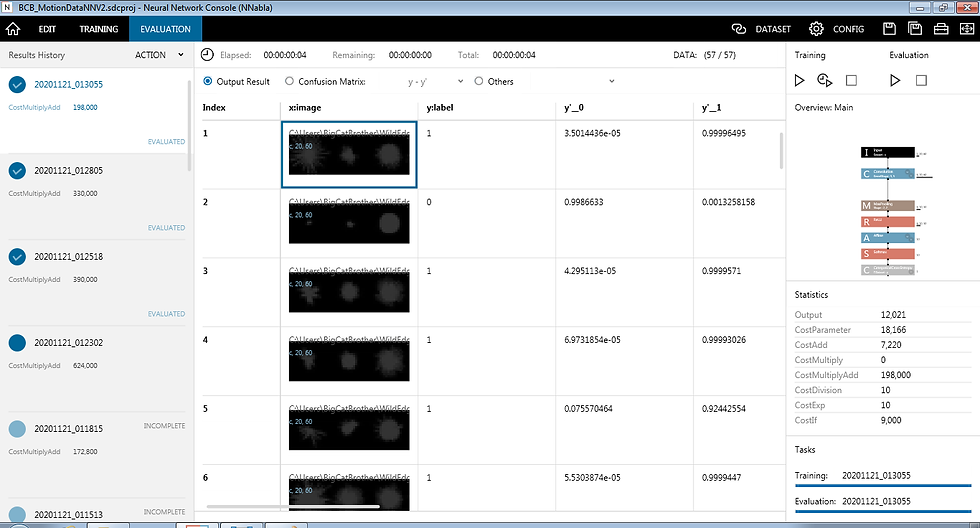980x528 pixels.
Task: Click Save As double-floppy icon
Action: click(x=915, y=29)
